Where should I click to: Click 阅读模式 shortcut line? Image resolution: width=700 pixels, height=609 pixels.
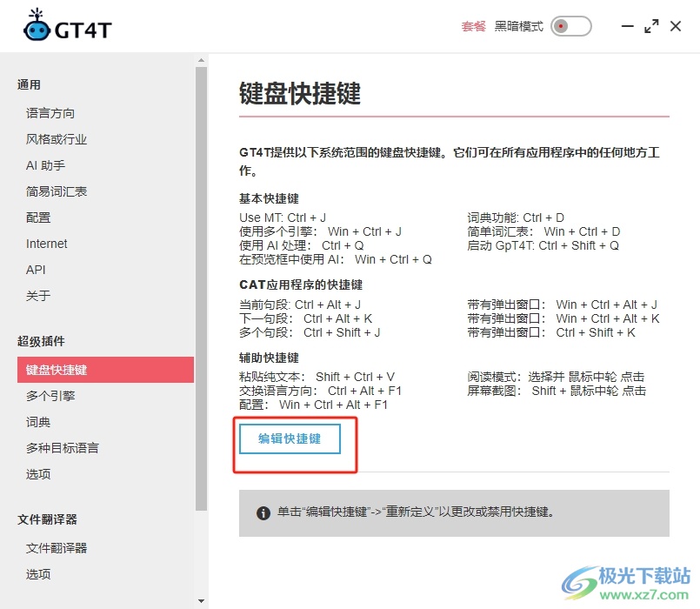[556, 377]
